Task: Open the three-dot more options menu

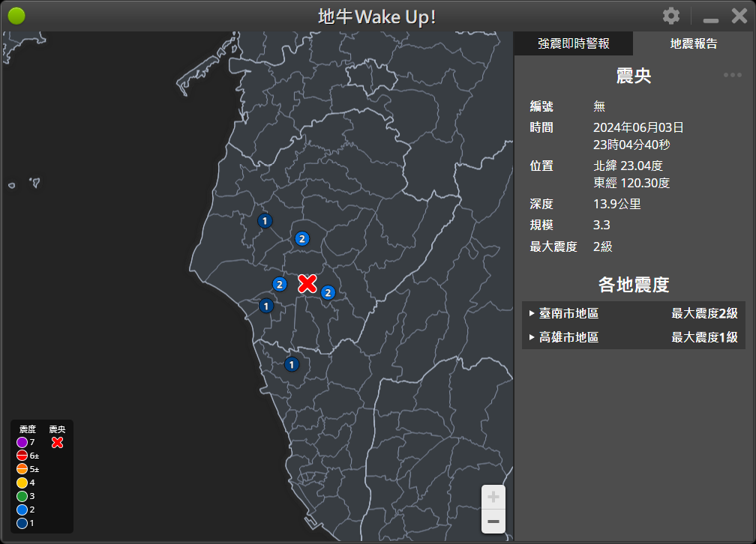Action: [x=732, y=75]
